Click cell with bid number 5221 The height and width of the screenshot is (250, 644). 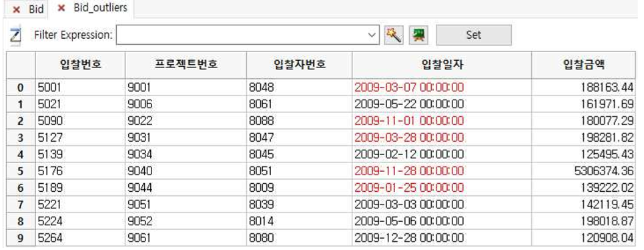click(80, 205)
